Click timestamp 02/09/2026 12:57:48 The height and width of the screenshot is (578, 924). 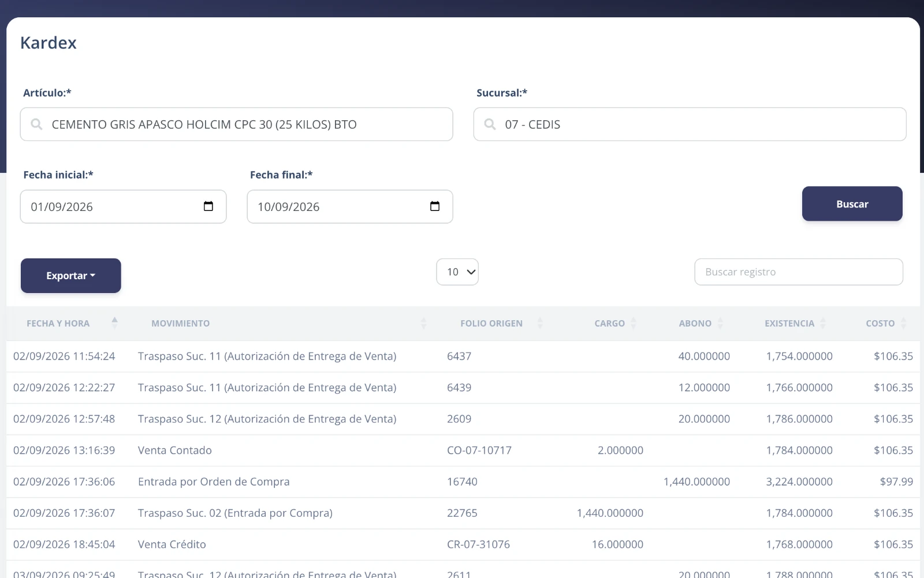coord(64,418)
